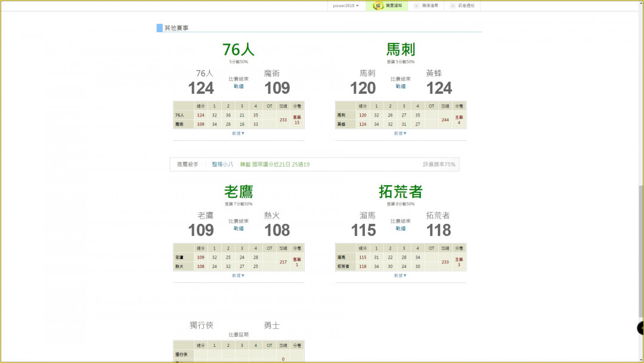The image size is (644, 363).
Task: Expand 數據 under the 老鷹 vs 熱火 table
Action: 238,275
